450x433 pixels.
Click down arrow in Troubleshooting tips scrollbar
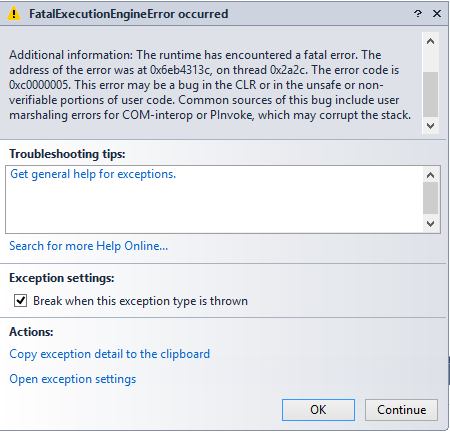click(430, 224)
